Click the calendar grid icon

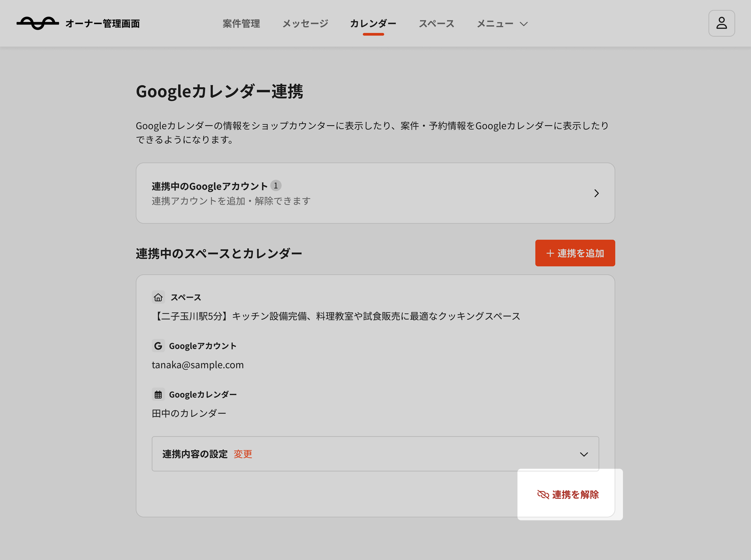click(158, 395)
